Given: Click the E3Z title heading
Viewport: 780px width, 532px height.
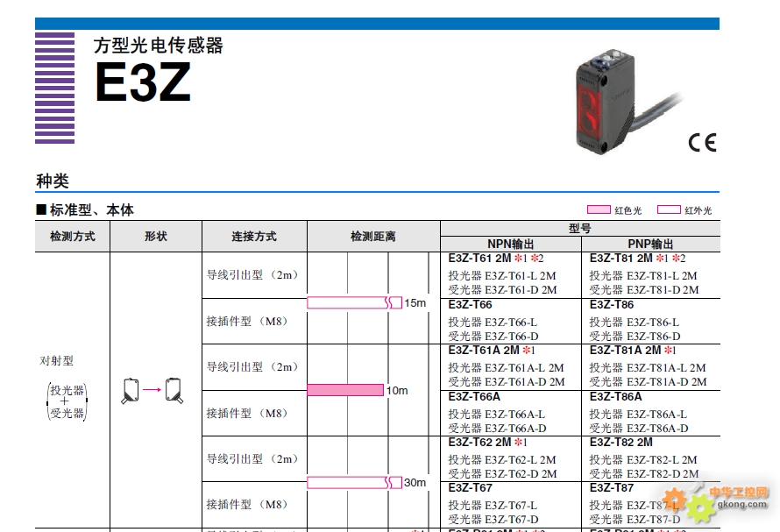Looking at the screenshot, I should coord(143,82).
